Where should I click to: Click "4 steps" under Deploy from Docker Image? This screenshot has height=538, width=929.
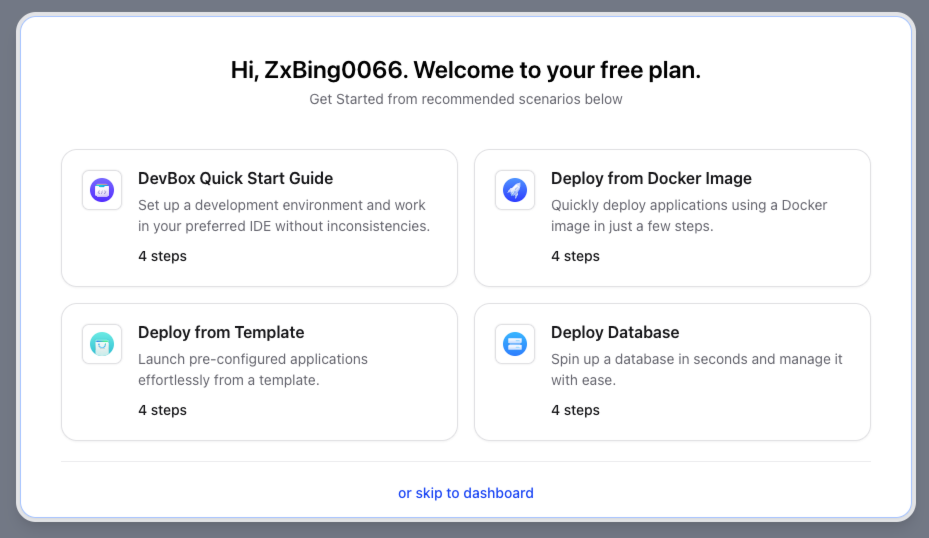pos(575,256)
